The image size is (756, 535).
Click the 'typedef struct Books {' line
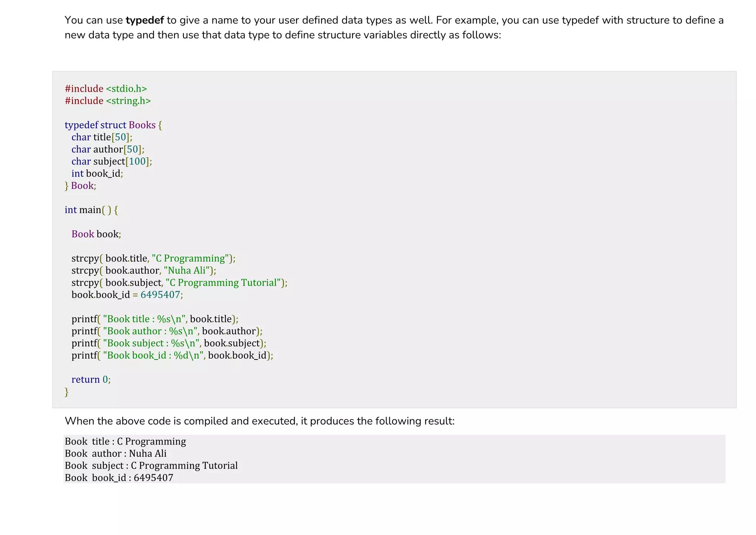[x=113, y=125]
